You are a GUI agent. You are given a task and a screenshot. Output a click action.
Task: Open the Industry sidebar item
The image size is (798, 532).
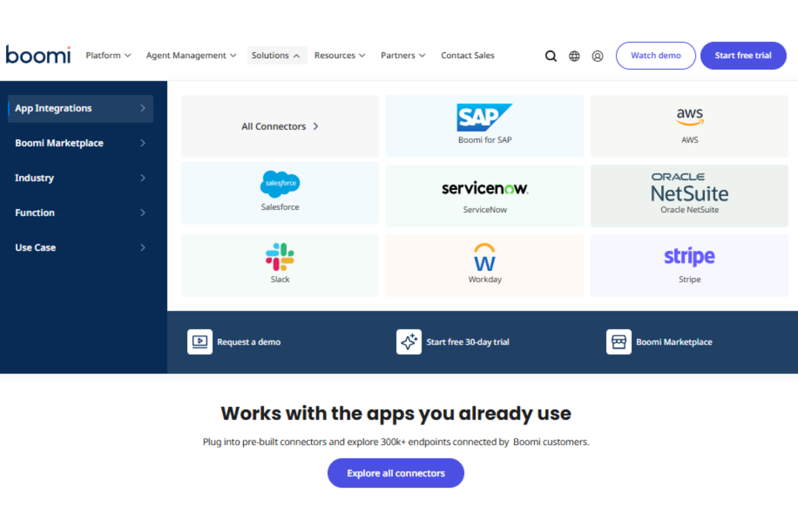80,178
